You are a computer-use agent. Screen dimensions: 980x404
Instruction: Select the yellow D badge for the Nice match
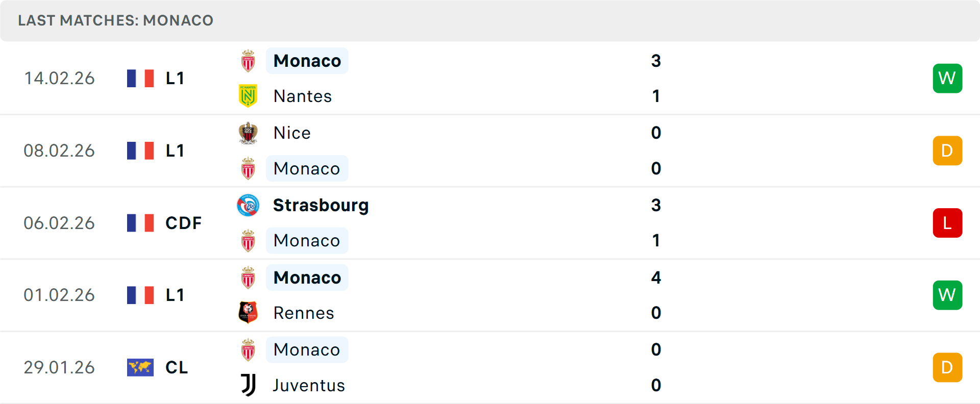(x=947, y=150)
